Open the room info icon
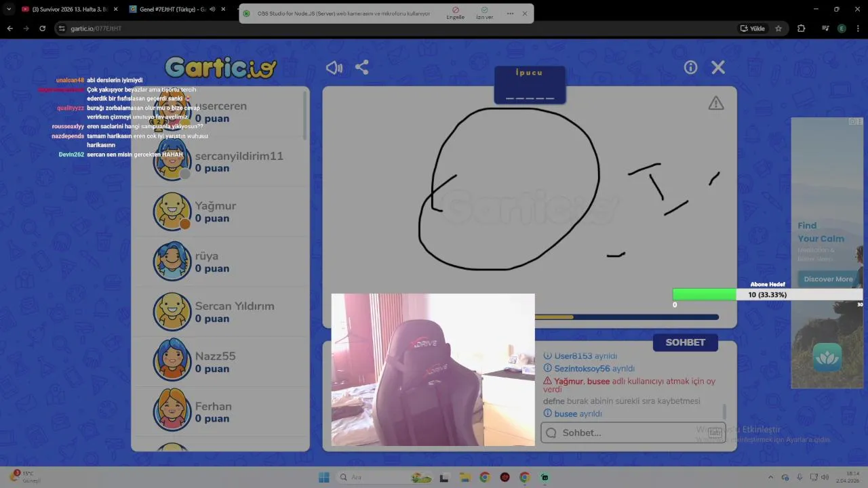Image resolution: width=868 pixels, height=488 pixels. (x=690, y=67)
